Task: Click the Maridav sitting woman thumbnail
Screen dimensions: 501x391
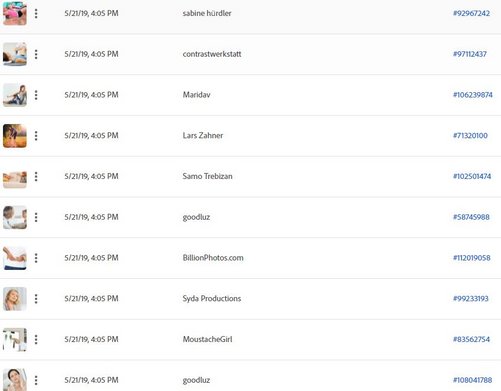Action: click(15, 95)
